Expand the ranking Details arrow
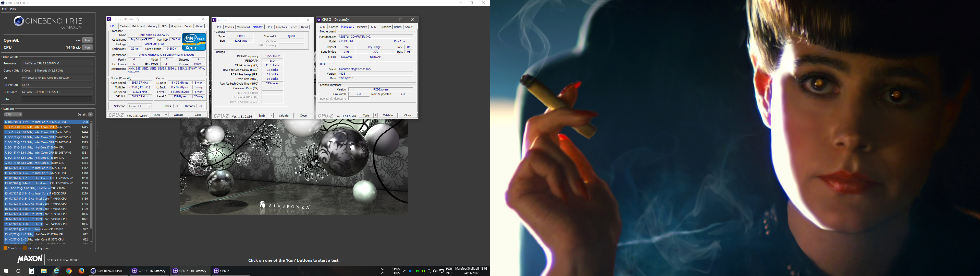This screenshot has width=980, height=276. (x=91, y=114)
